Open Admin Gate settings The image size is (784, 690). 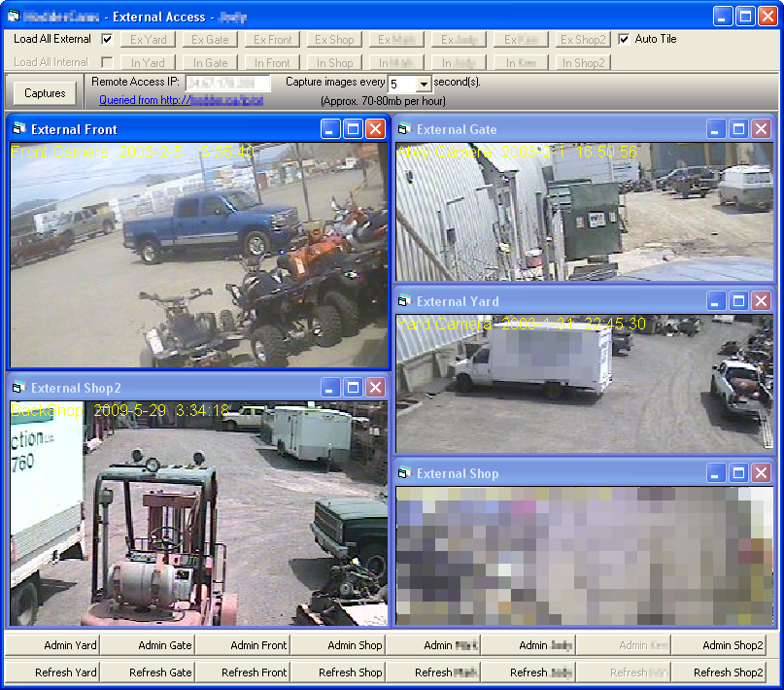coord(147,645)
